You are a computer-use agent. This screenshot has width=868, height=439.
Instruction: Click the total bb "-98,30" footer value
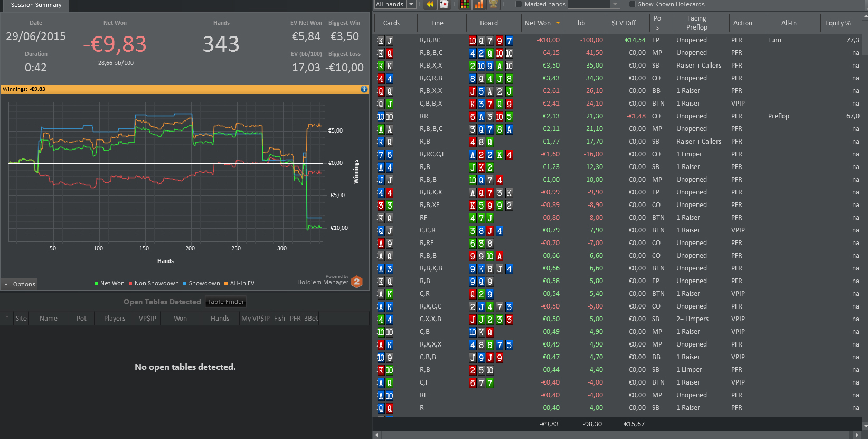point(592,424)
